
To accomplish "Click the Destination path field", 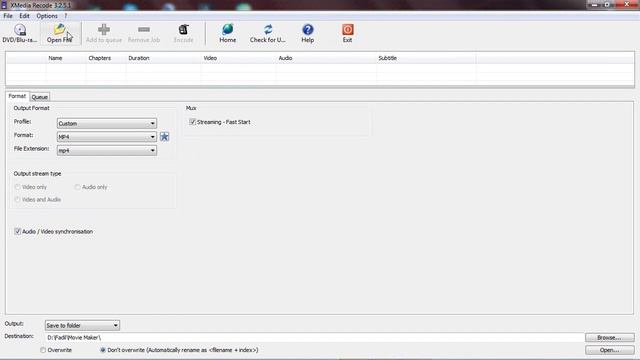I will [314, 338].
